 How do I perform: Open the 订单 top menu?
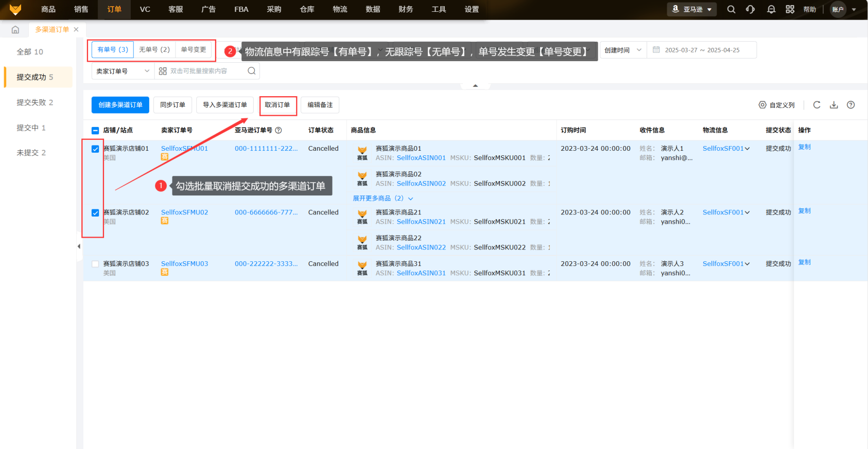pyautogui.click(x=114, y=9)
